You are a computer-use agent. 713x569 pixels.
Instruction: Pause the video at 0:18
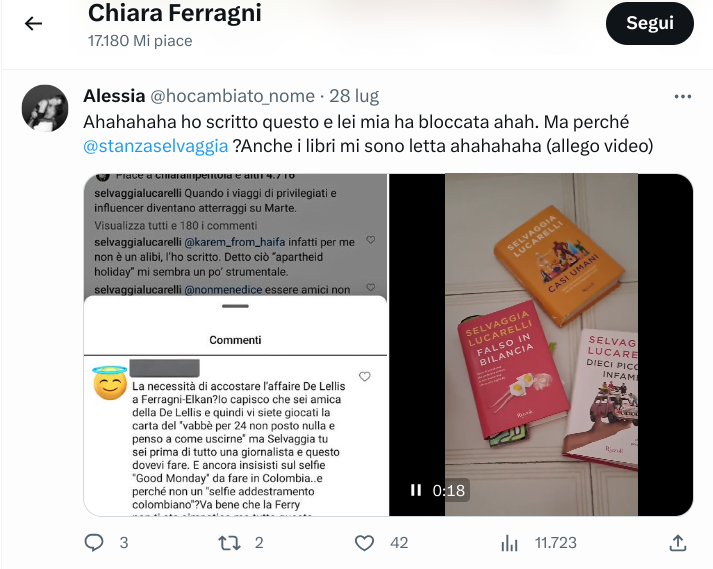(415, 490)
